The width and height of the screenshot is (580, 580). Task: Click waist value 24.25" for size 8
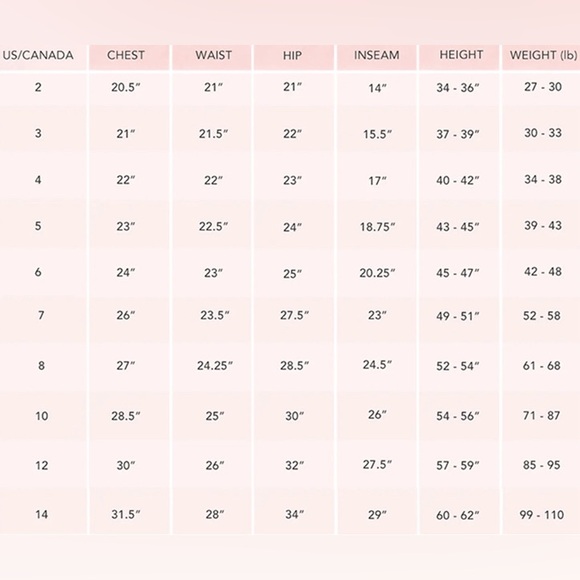tap(215, 365)
